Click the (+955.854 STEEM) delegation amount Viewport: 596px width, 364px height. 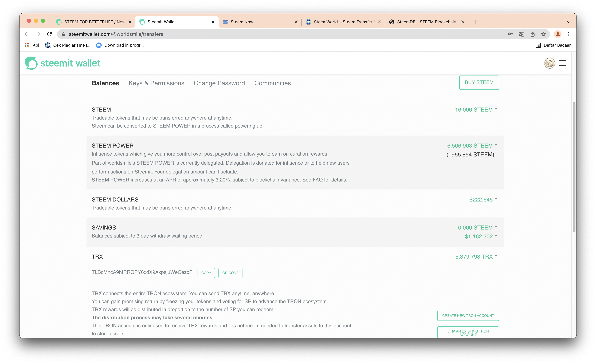470,155
